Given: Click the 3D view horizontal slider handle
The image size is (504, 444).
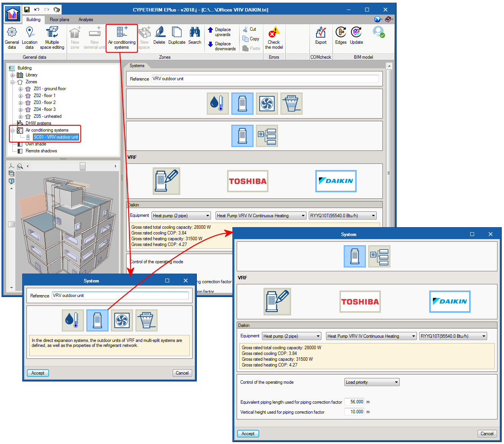Looking at the screenshot, I should click(82, 166).
